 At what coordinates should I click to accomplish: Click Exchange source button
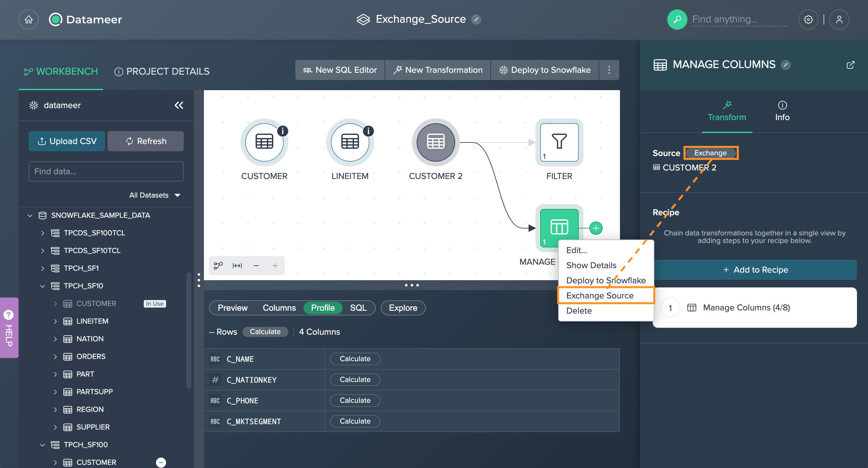(711, 153)
